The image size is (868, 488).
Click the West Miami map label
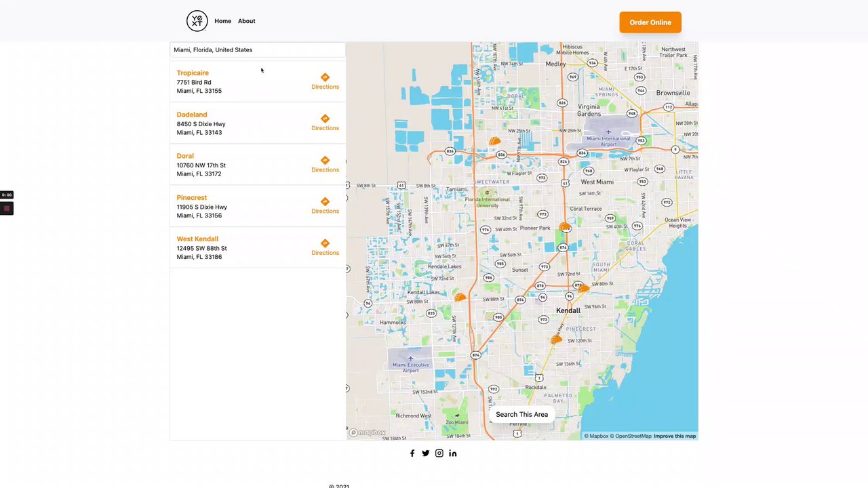point(597,182)
